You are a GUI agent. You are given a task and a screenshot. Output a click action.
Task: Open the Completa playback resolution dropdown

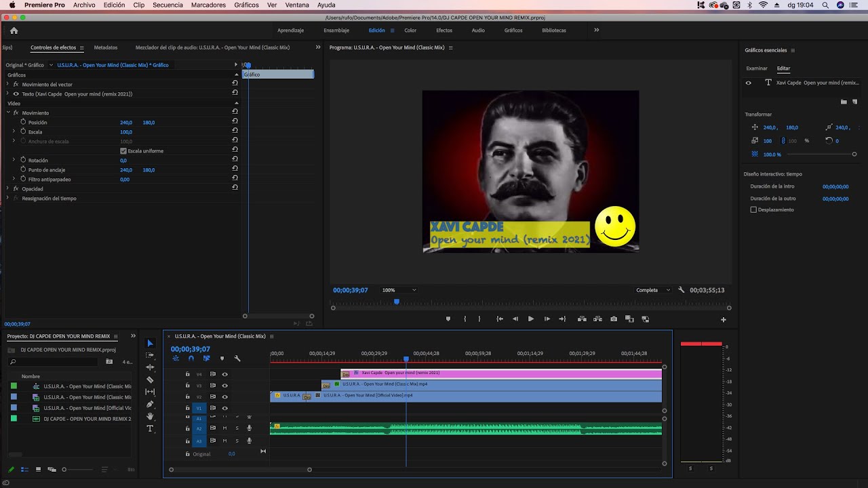tap(653, 290)
